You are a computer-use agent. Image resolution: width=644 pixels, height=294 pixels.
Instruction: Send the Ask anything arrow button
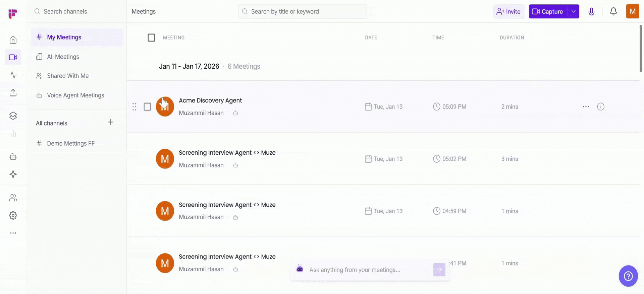click(439, 270)
